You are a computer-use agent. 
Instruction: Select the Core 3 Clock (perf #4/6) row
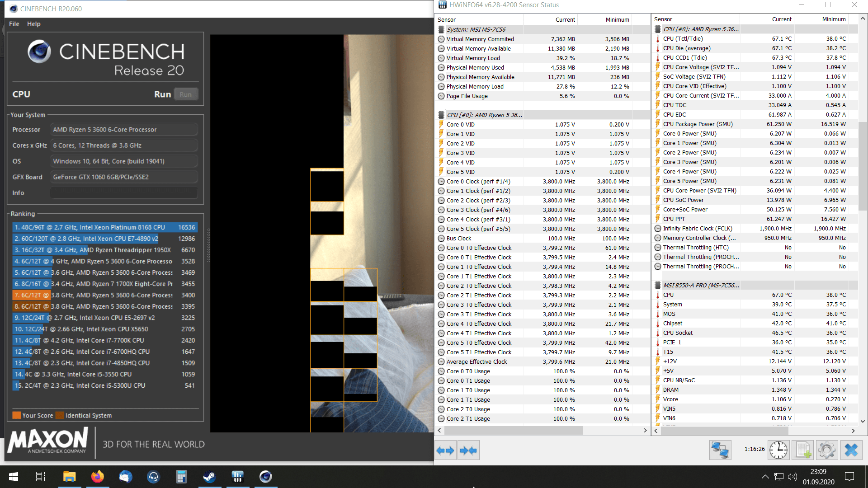542,210
